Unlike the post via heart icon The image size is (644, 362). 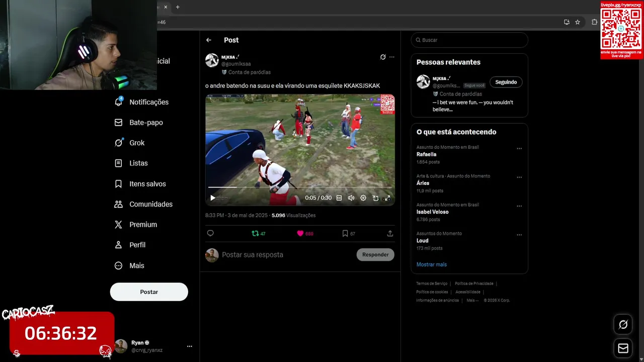tap(300, 233)
